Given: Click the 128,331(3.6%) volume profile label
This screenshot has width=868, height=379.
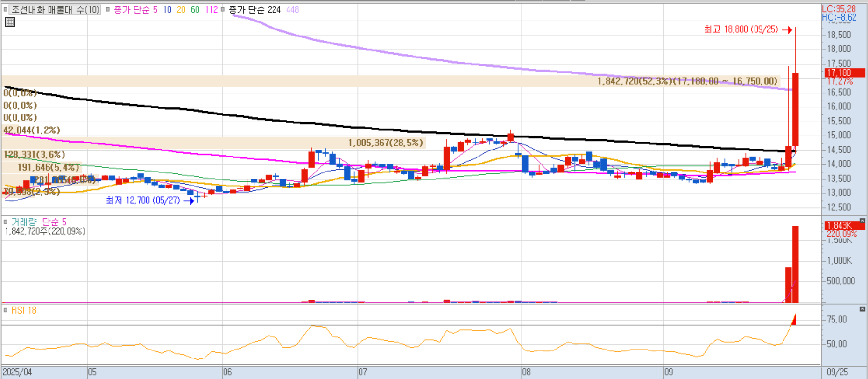Looking at the screenshot, I should pyautogui.click(x=34, y=155).
